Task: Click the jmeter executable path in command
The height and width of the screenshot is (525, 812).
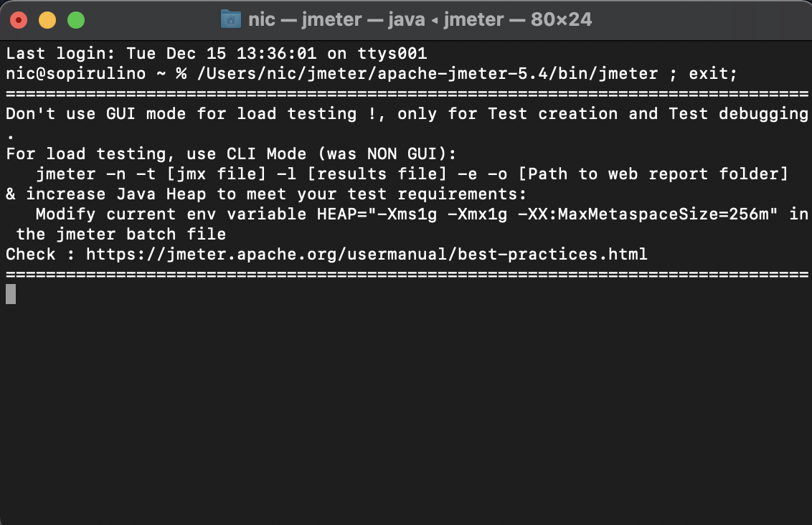Action: pyautogui.click(x=428, y=74)
